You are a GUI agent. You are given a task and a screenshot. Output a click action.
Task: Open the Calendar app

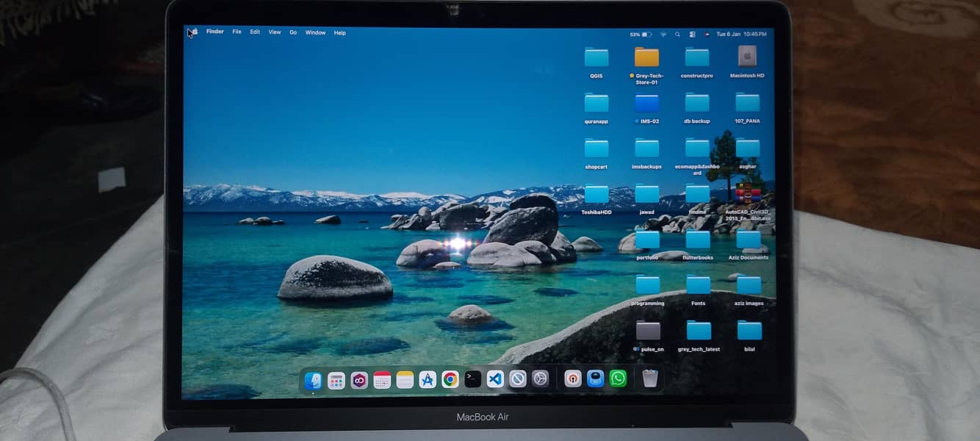click(382, 379)
